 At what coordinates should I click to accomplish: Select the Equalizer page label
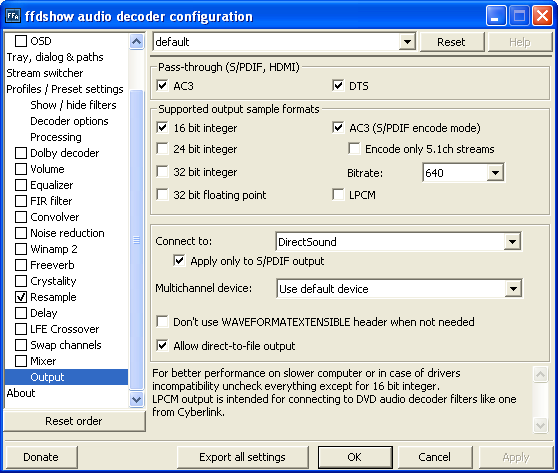click(52, 185)
